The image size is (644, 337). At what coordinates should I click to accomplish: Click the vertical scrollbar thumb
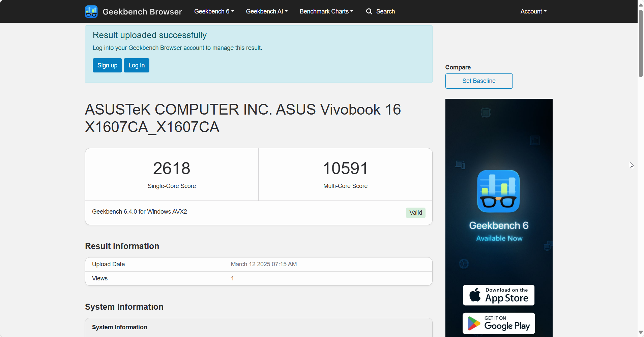point(641,43)
